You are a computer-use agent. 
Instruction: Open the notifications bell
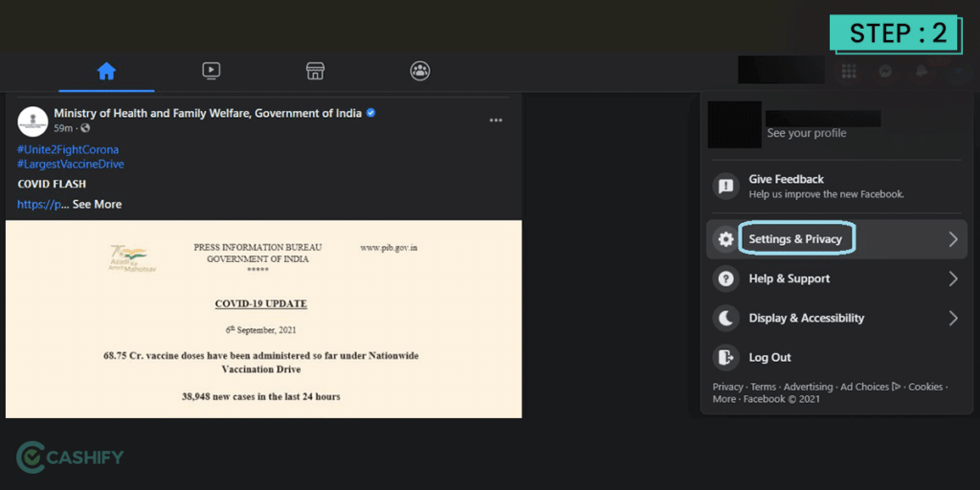[922, 71]
